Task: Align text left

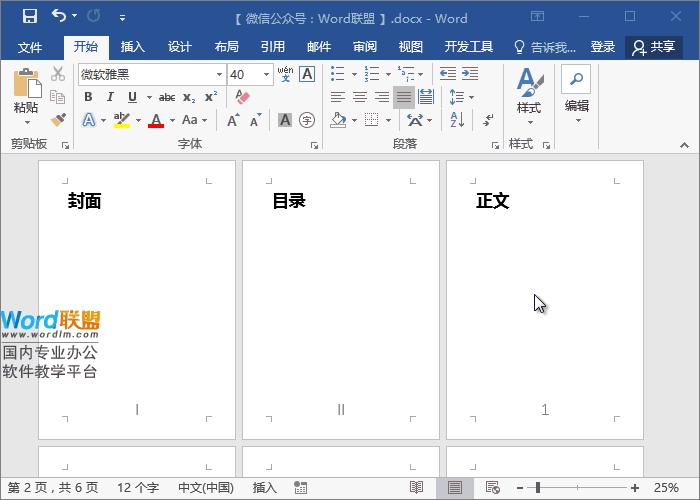Action: pos(338,97)
